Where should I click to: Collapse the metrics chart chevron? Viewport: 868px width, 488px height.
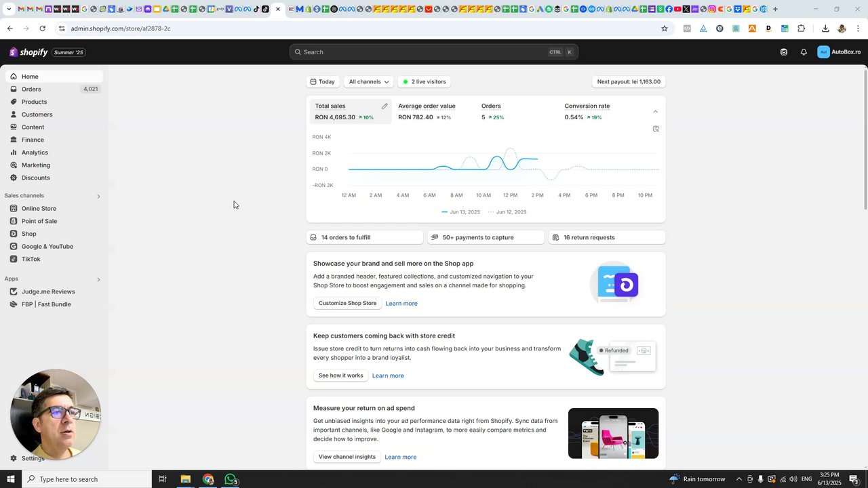pos(655,111)
